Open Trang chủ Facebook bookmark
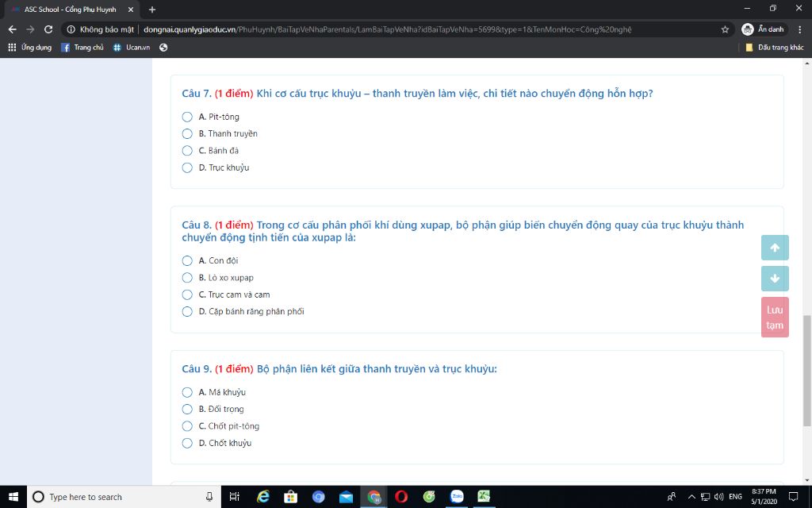Image resolution: width=812 pixels, height=508 pixels. [82, 47]
